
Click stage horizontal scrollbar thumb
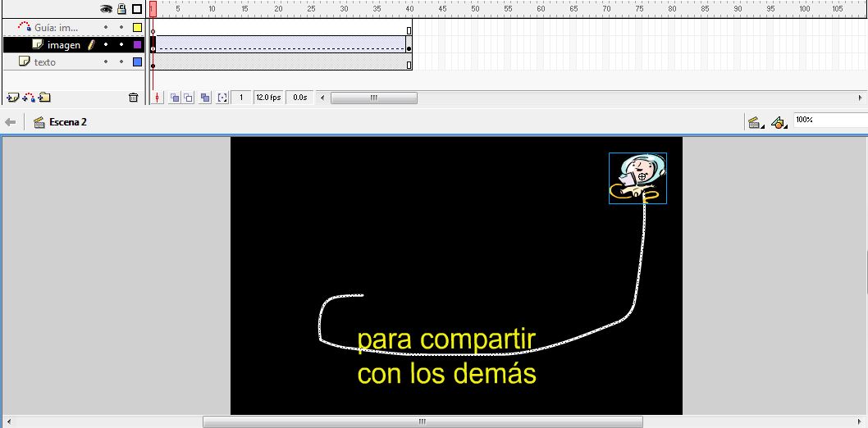pyautogui.click(x=423, y=422)
